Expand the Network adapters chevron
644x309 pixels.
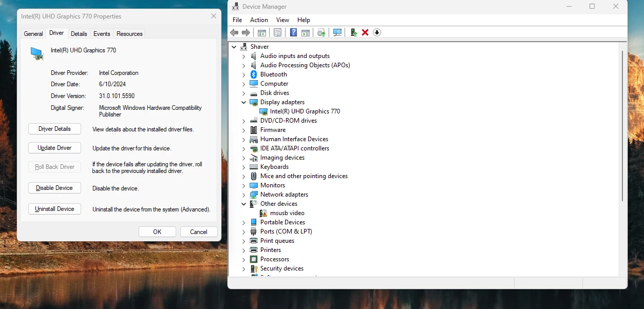pos(244,195)
